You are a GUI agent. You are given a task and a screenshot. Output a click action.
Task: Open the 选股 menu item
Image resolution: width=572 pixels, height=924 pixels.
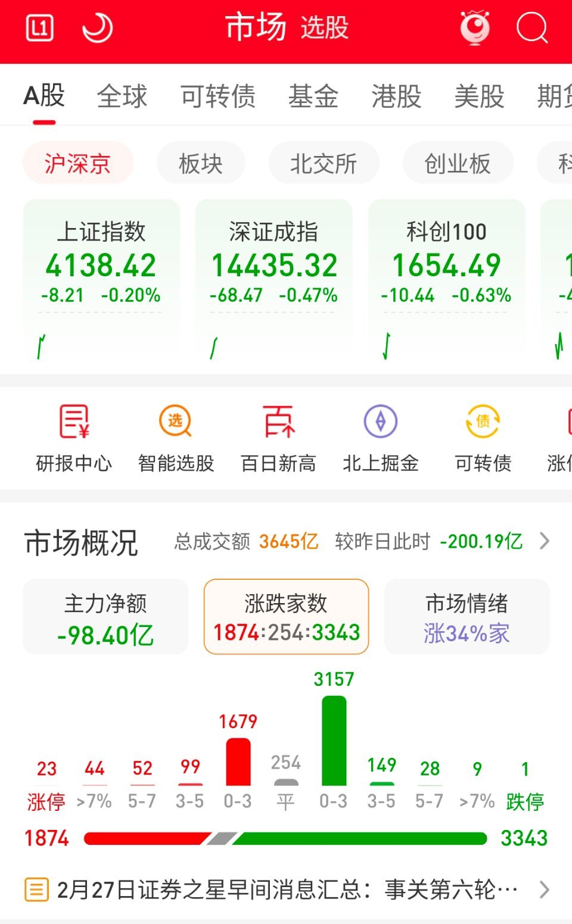tap(325, 29)
